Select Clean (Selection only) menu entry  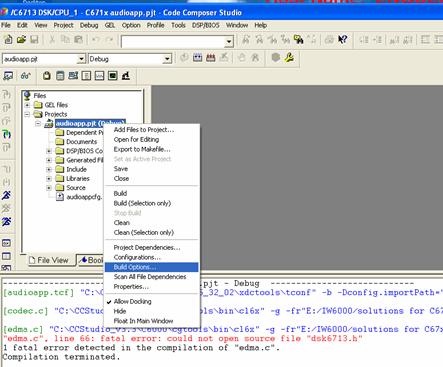click(x=152, y=232)
